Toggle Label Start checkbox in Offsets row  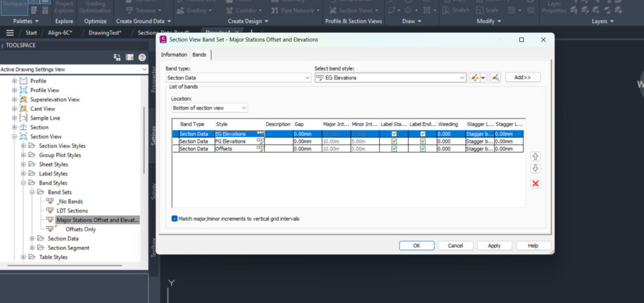click(x=394, y=149)
